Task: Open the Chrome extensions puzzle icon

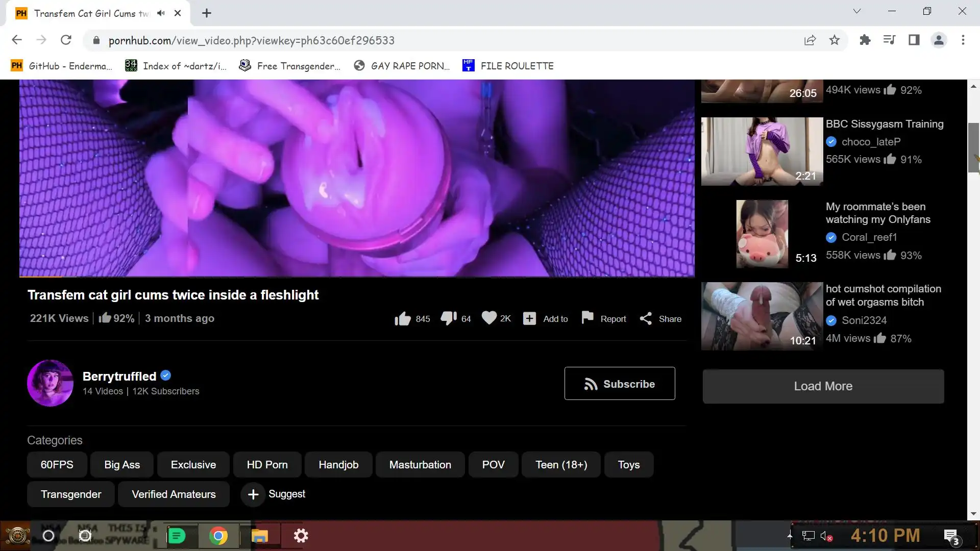Action: click(x=865, y=40)
